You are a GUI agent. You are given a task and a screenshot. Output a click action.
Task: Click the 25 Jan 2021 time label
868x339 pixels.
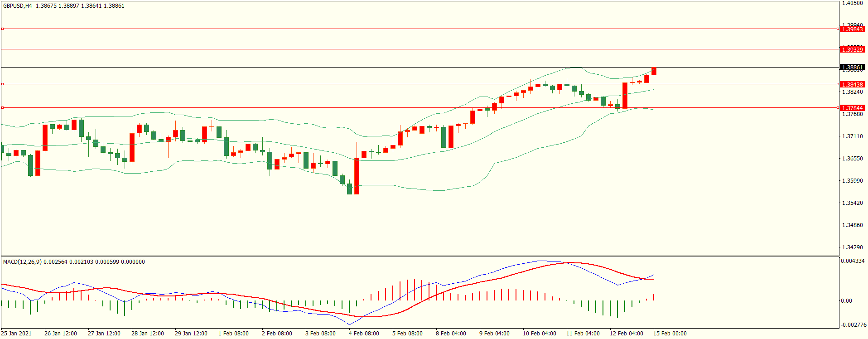click(x=16, y=334)
